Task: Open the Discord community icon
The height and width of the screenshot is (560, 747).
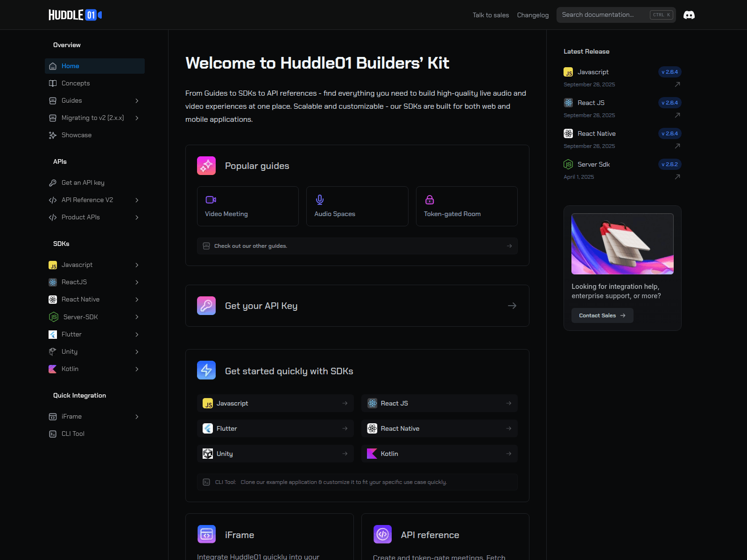Action: 689,14
